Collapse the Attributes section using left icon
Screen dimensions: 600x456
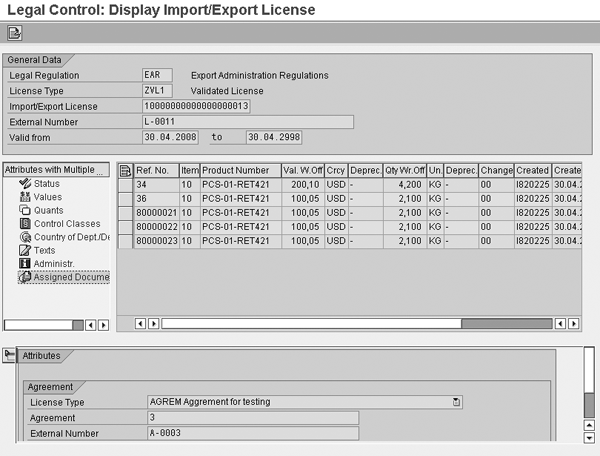[9, 356]
